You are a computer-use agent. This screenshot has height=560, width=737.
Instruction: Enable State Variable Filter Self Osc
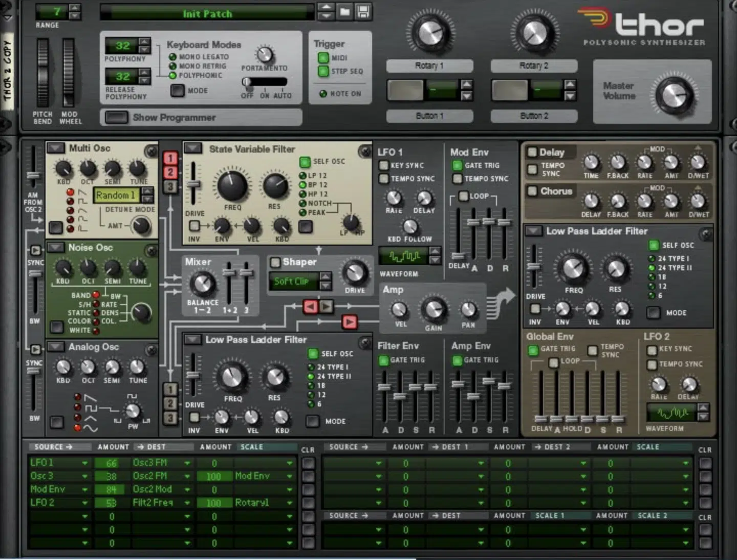305,162
